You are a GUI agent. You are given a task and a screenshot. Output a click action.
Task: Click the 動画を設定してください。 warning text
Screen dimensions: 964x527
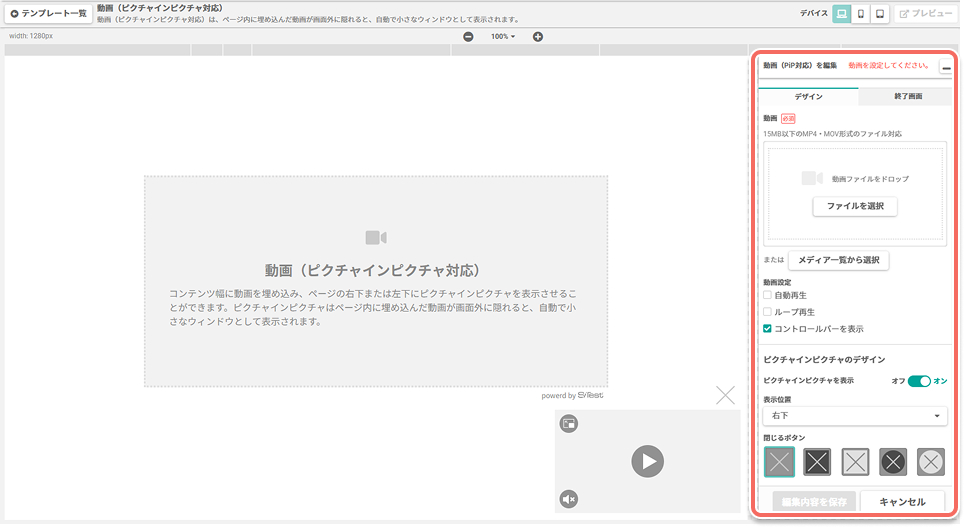889,65
